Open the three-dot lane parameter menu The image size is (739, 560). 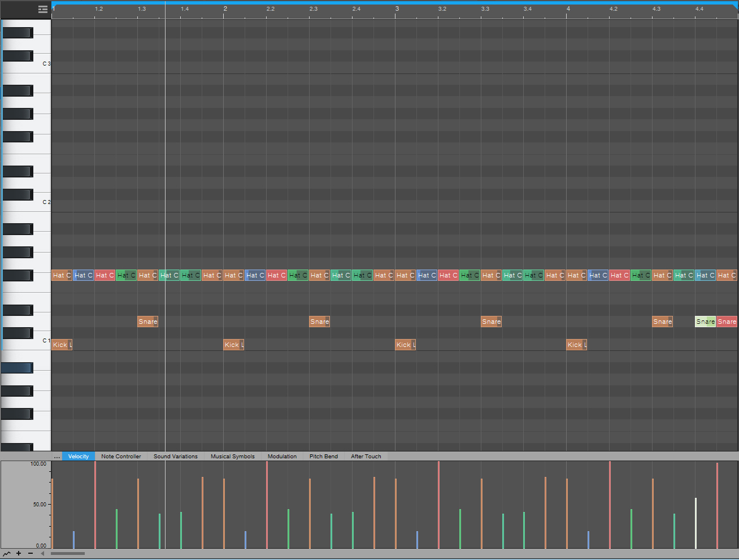tap(57, 457)
